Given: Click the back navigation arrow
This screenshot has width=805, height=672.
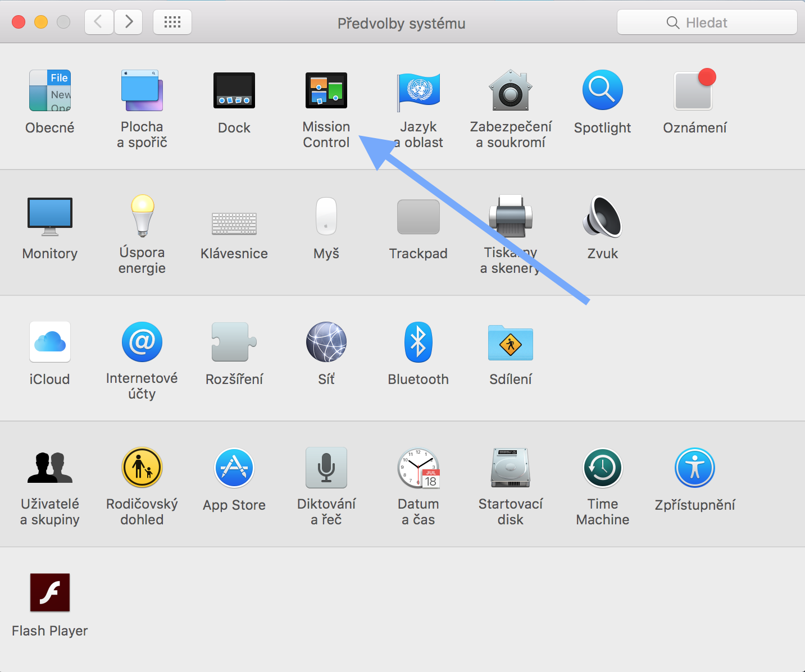Looking at the screenshot, I should pos(99,22).
